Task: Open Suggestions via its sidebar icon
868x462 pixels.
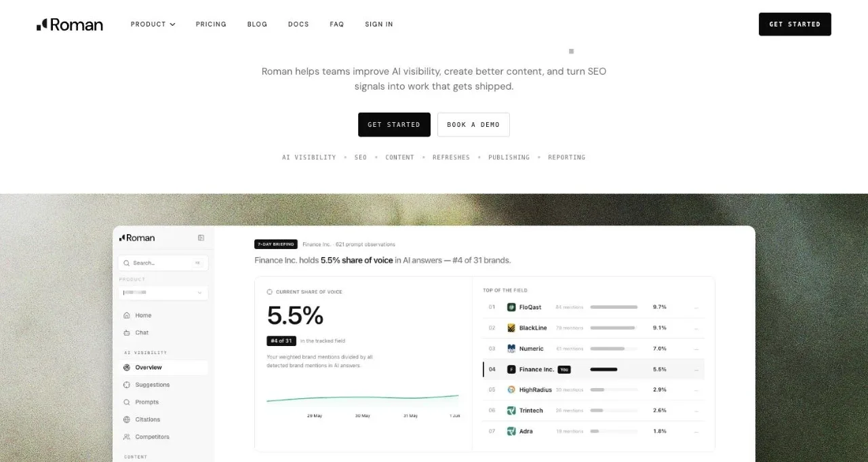Action: pos(127,385)
